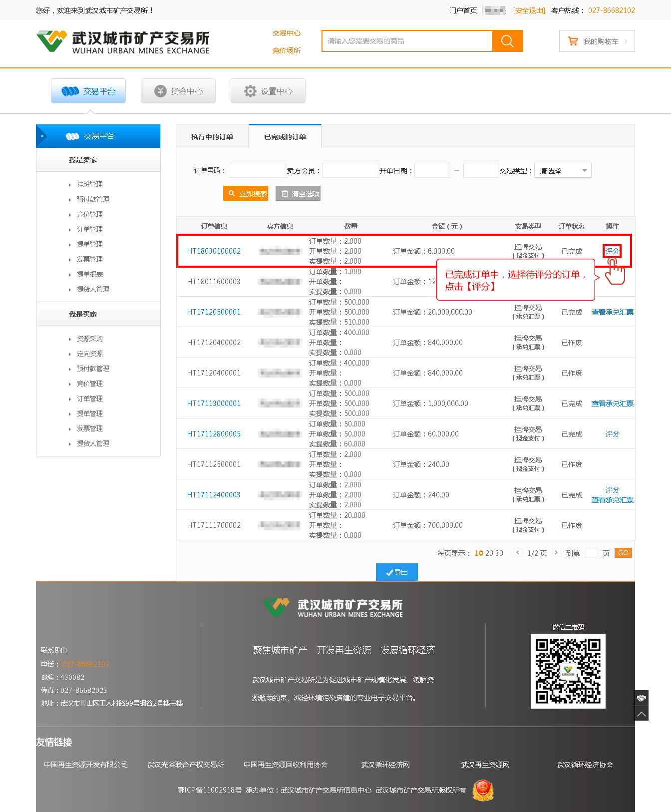Click the back-to-top arrow icon
The width and height of the screenshot is (671, 812).
coord(642,714)
